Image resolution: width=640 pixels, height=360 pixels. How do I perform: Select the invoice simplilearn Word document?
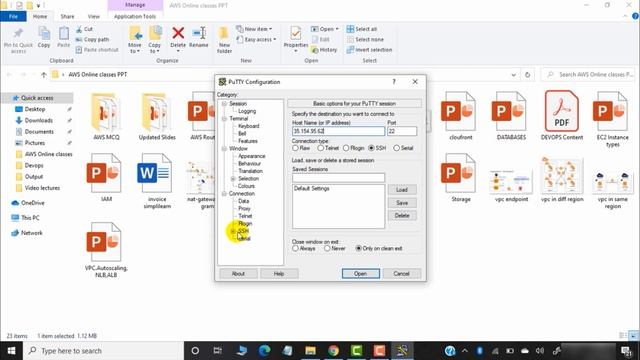157,181
